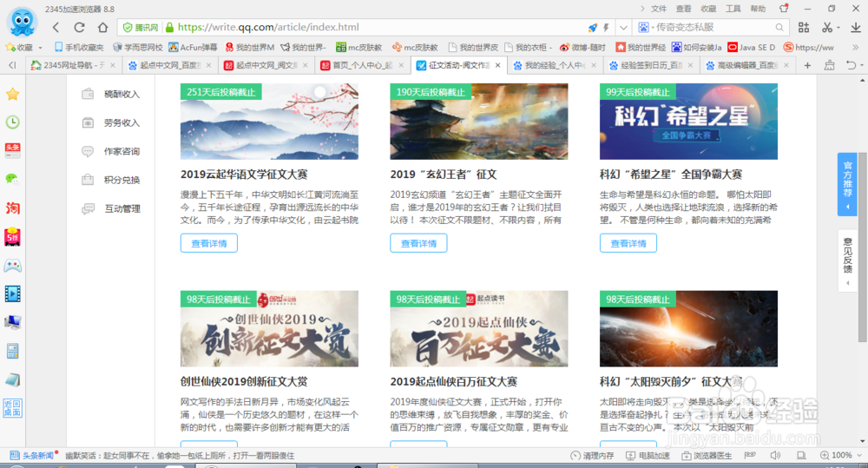The height and width of the screenshot is (468, 868).
Task: Click the rocket accelerate icon in address bar
Action: point(593,27)
